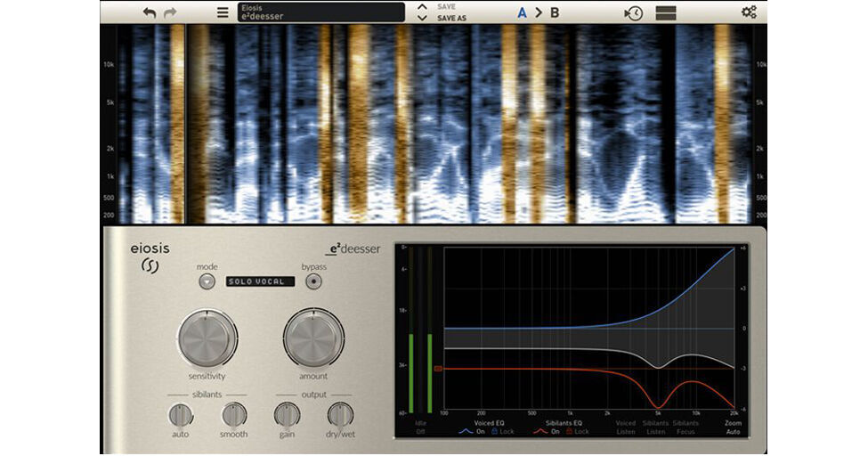
Task: Click the output gain knob
Action: point(287,415)
